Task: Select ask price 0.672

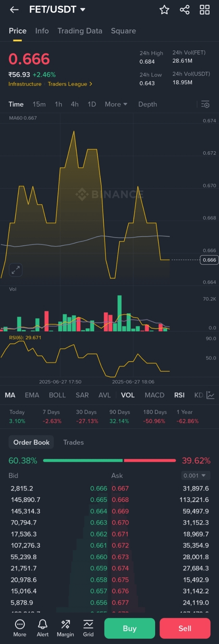Action: pyautogui.click(x=120, y=546)
